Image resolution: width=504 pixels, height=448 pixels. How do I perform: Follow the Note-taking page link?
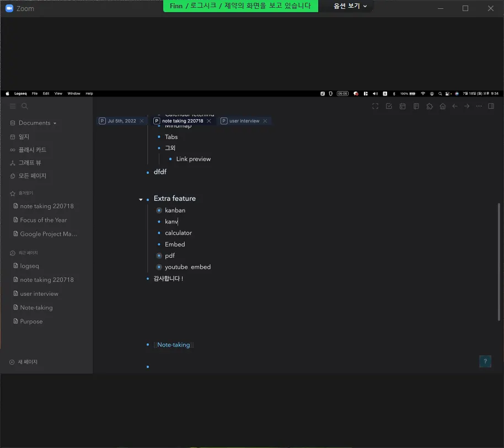click(174, 345)
